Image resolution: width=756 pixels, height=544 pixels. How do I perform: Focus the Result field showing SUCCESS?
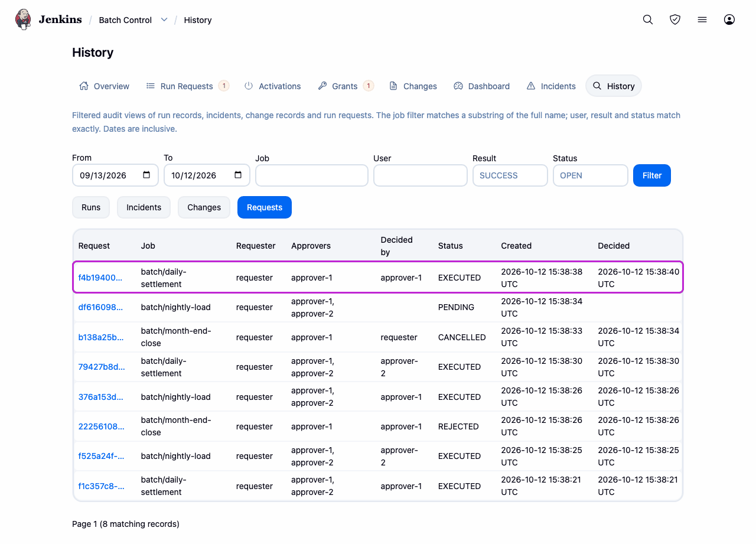point(510,175)
